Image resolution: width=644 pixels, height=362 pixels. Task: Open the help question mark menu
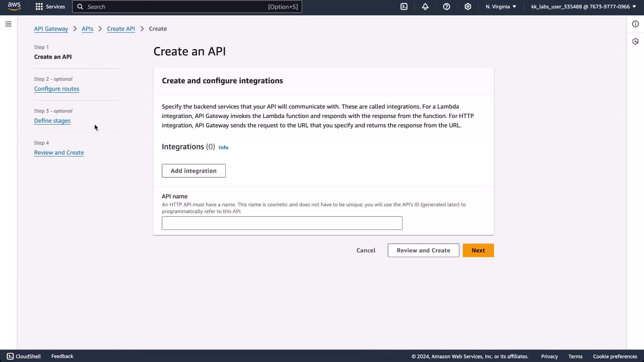point(446,7)
